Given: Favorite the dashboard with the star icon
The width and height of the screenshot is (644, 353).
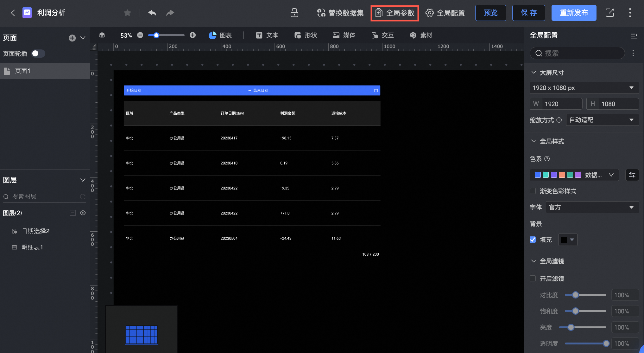Looking at the screenshot, I should 127,13.
